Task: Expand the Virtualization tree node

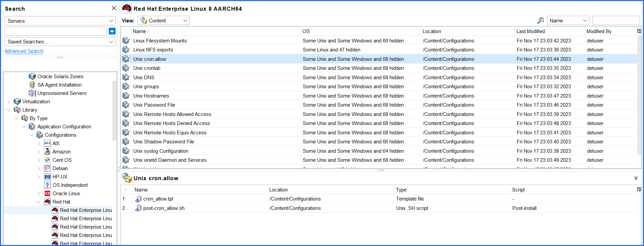Action: [9, 102]
